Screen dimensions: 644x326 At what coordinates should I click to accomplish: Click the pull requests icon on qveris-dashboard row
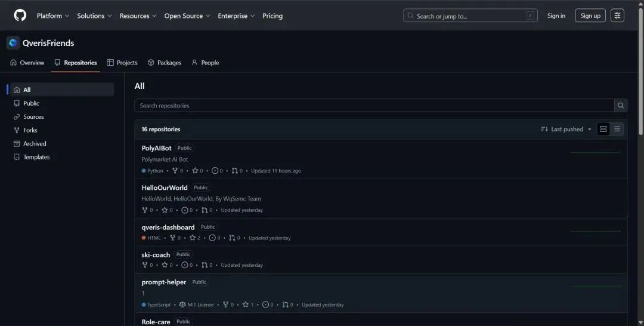tap(232, 238)
